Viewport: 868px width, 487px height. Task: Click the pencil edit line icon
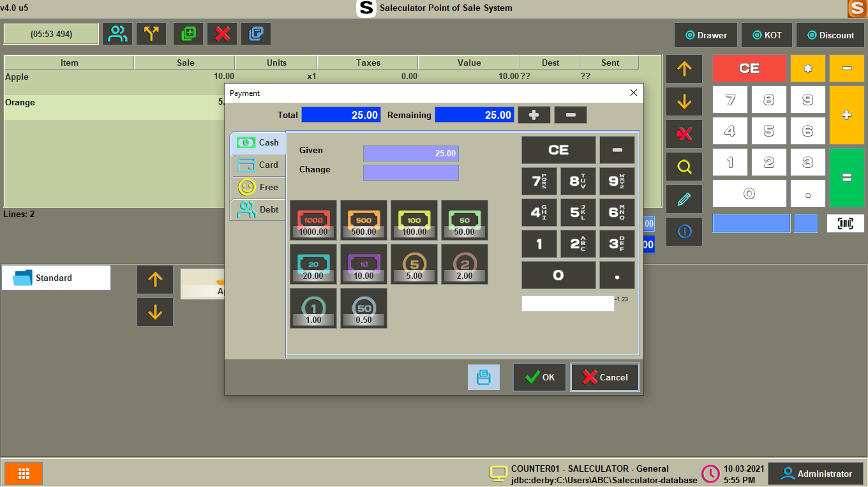click(x=684, y=199)
